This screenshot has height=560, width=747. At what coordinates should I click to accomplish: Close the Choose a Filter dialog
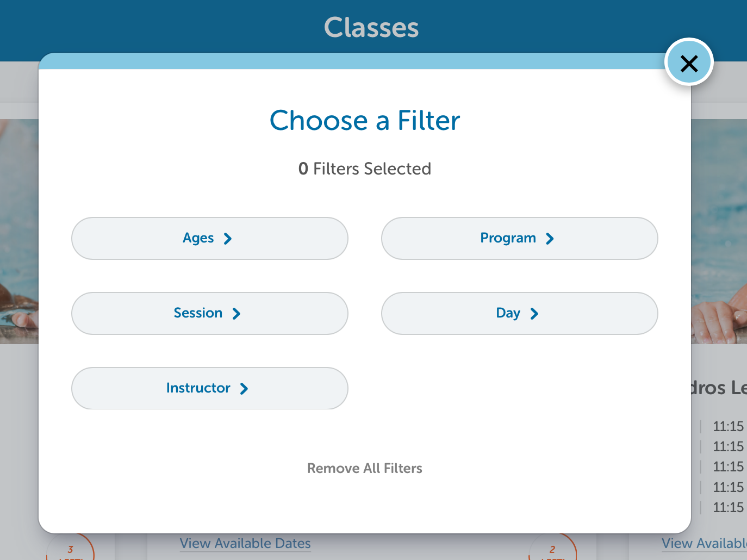click(x=689, y=63)
